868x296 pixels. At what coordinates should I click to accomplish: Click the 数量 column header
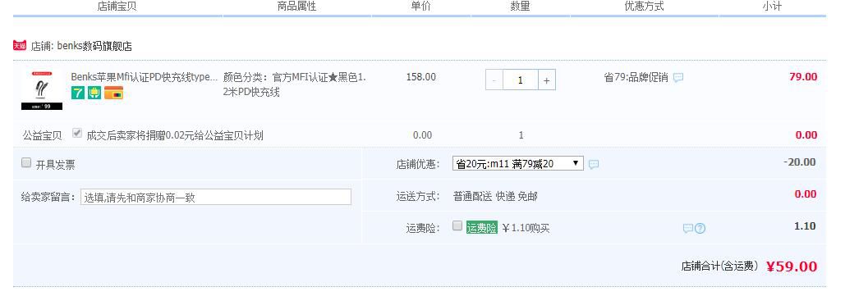520,7
